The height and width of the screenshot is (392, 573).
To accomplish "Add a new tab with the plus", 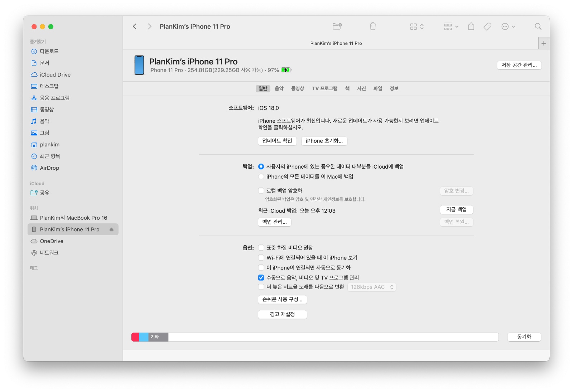I will 544,43.
